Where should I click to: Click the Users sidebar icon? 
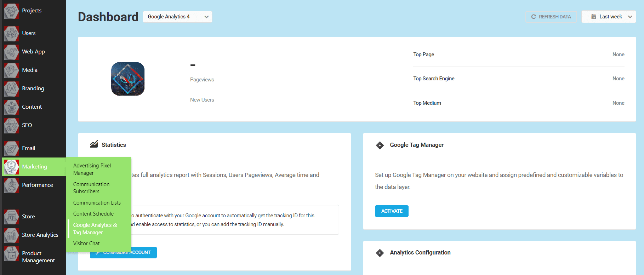[x=12, y=33]
